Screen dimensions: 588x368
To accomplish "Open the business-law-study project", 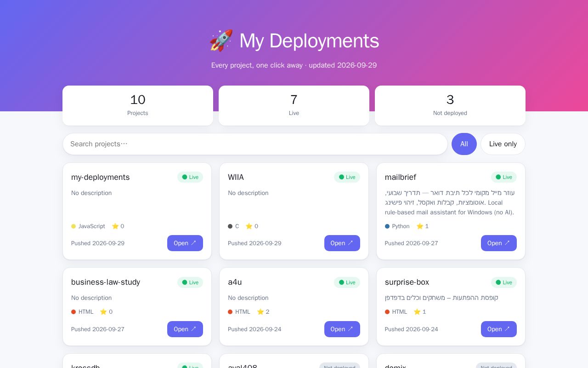I will coord(185,329).
